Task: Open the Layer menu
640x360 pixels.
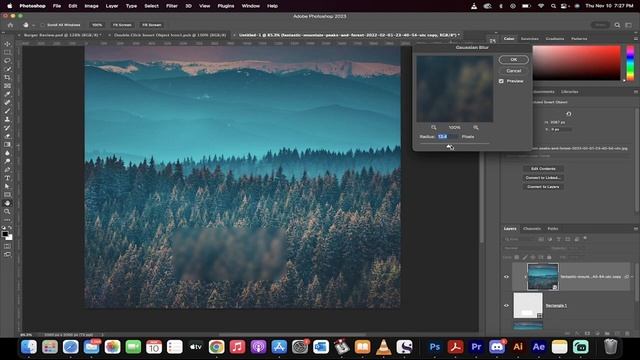Action: tap(112, 6)
